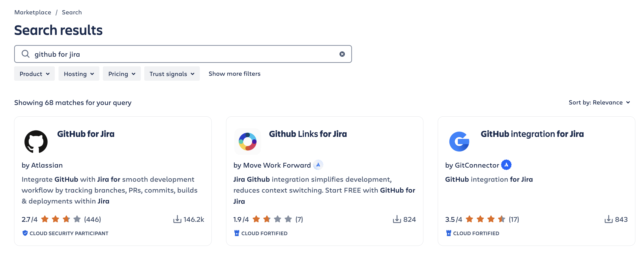Clear the search query with the X icon

coord(342,54)
